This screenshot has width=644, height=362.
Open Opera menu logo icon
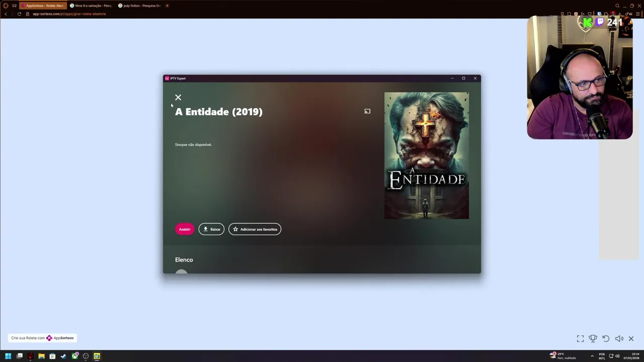(x=6, y=6)
